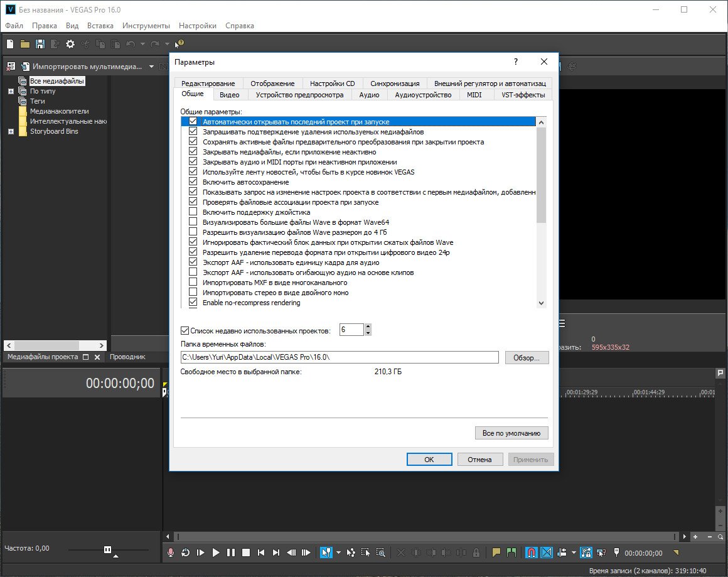Screen dimensions: 728x577
Task: Open project properties with the gear icon
Action: click(70, 44)
